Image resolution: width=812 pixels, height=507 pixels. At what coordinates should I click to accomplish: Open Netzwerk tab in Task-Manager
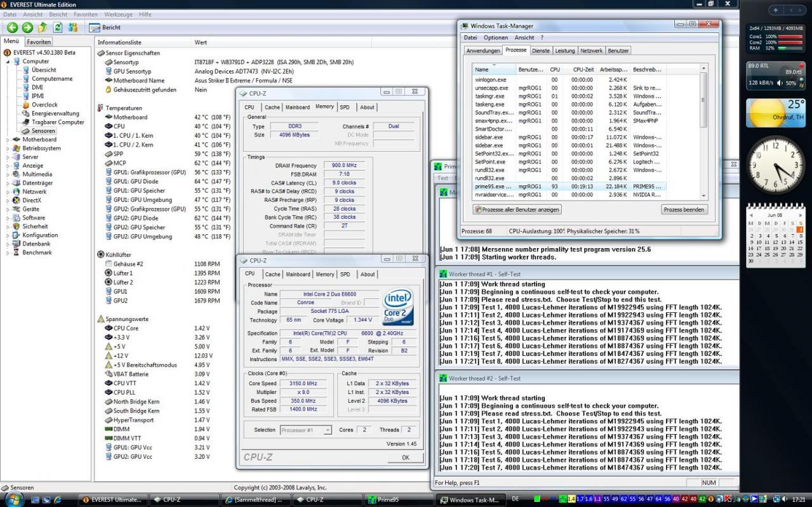point(591,51)
